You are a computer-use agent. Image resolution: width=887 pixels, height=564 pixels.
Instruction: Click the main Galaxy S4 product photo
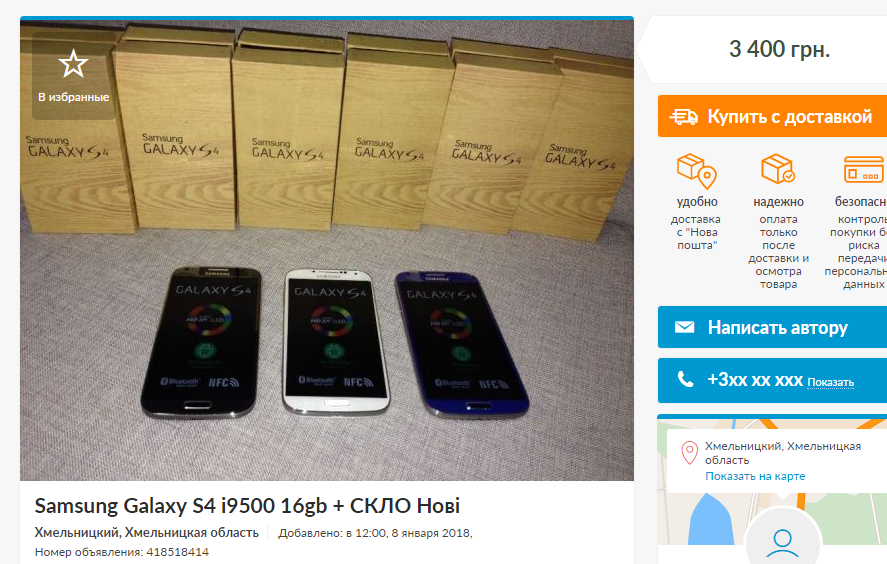coord(327,249)
